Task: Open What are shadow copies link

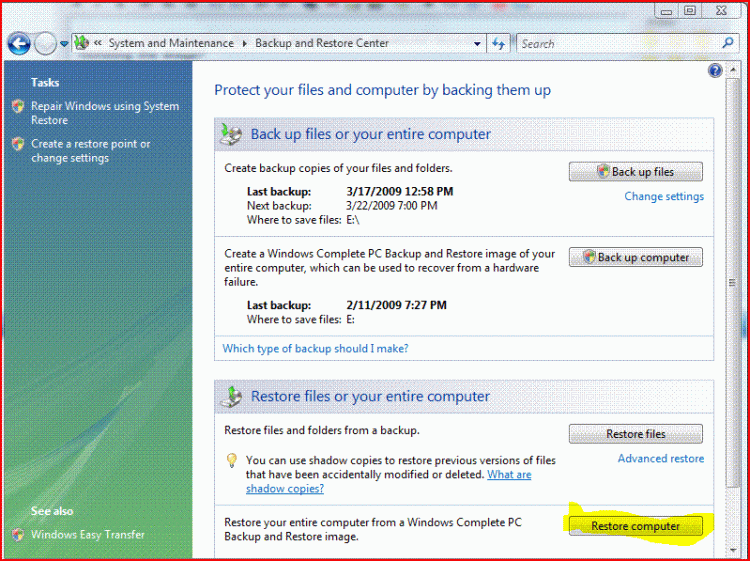Action: (388, 482)
